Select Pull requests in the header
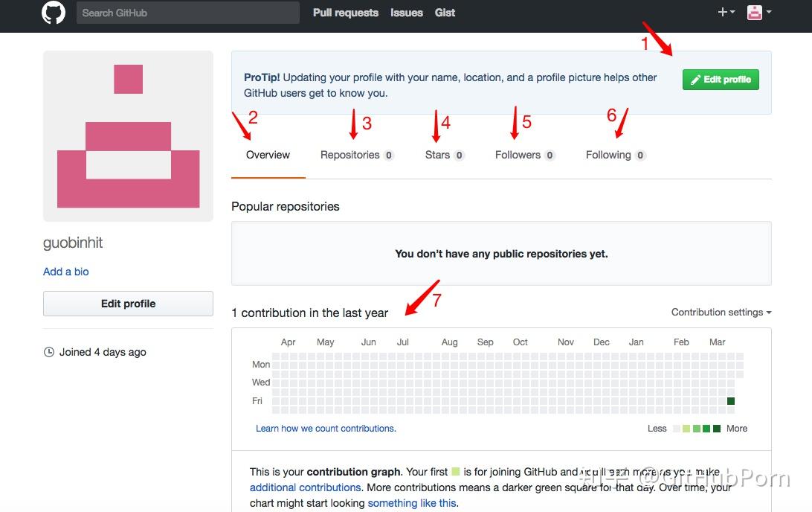812x512 pixels. (345, 13)
